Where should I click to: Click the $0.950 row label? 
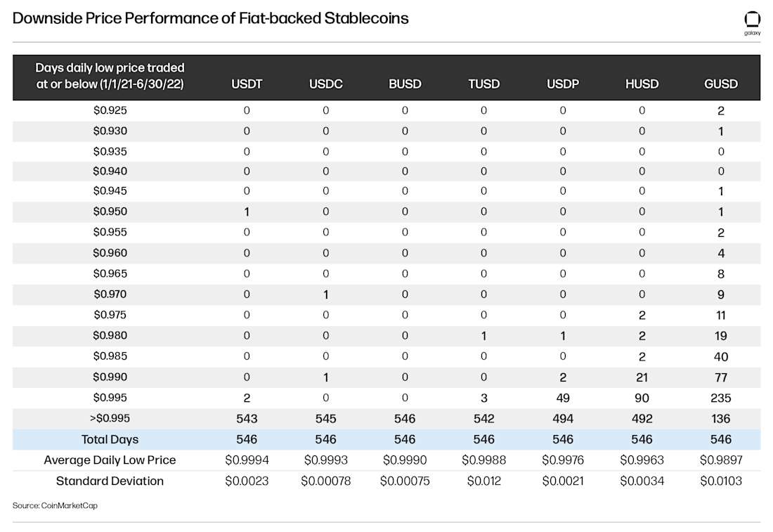click(110, 212)
